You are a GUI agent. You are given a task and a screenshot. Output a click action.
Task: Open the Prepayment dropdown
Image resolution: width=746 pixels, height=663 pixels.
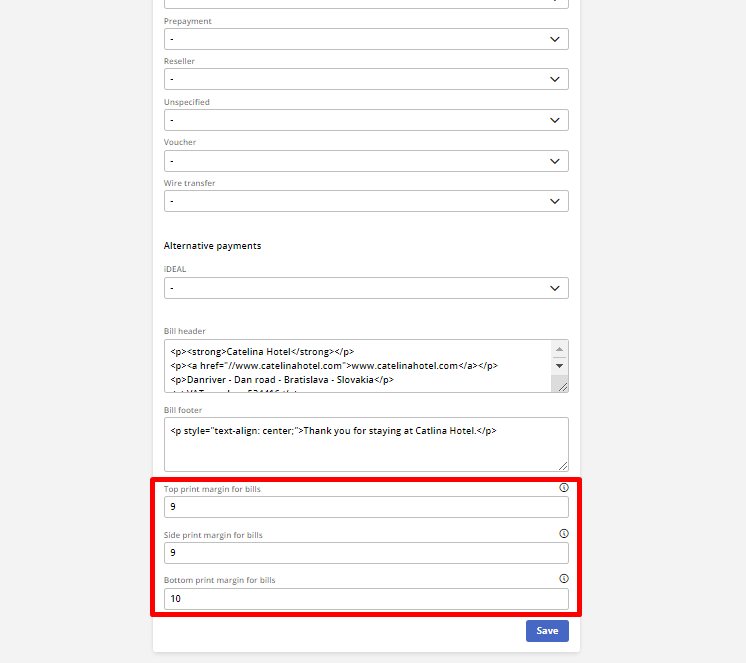[x=366, y=39]
